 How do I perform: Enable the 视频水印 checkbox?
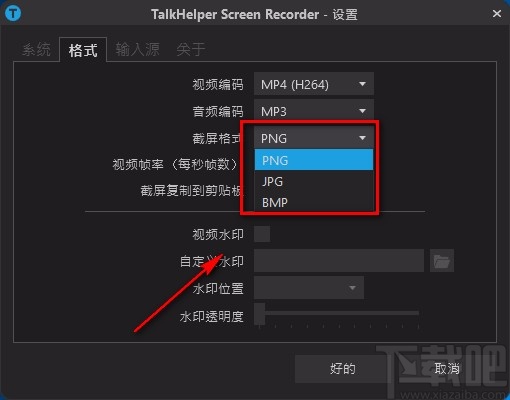[x=262, y=234]
